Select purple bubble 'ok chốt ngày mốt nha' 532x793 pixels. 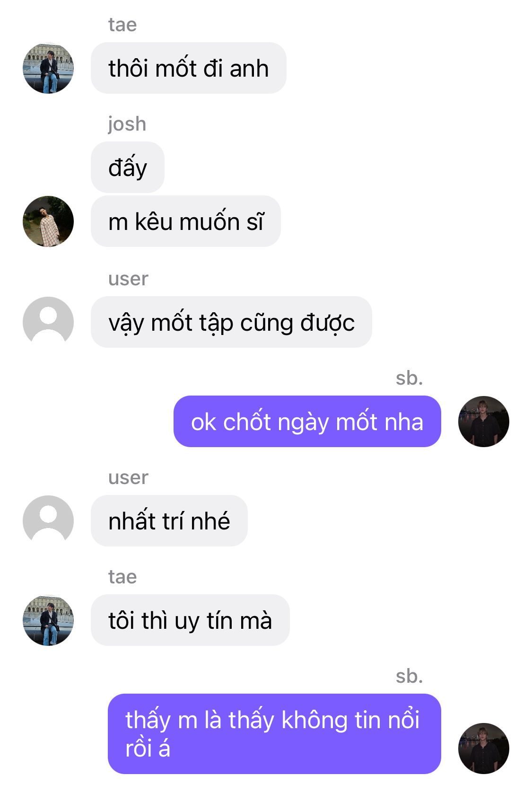(x=307, y=421)
